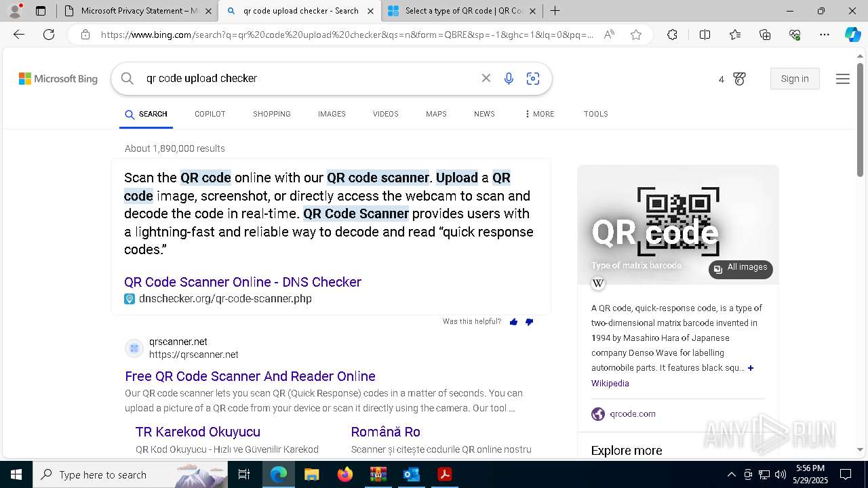Open the QR code image thumbnail
The width and height of the screenshot is (868, 488).
[678, 224]
